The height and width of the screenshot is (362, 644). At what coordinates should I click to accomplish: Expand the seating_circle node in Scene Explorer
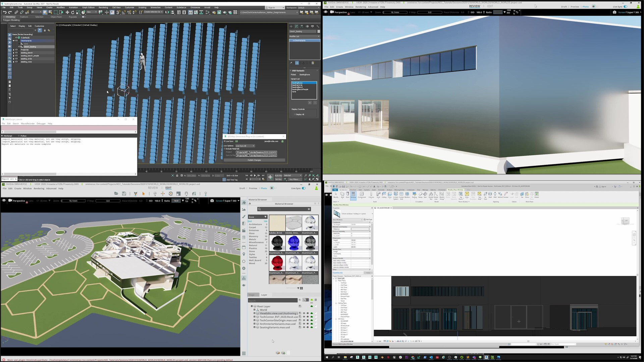tap(14, 59)
